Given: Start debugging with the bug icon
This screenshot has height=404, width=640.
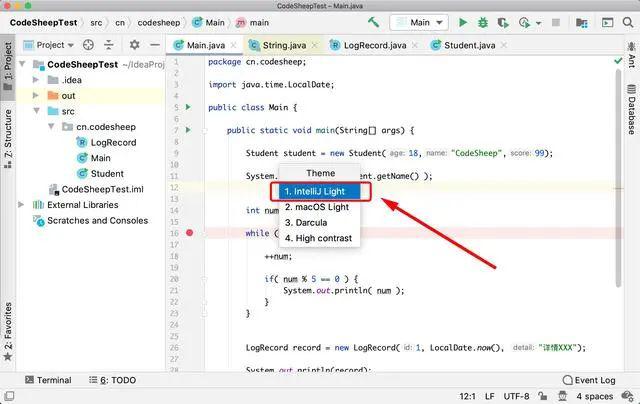Looking at the screenshot, I should click(x=483, y=22).
